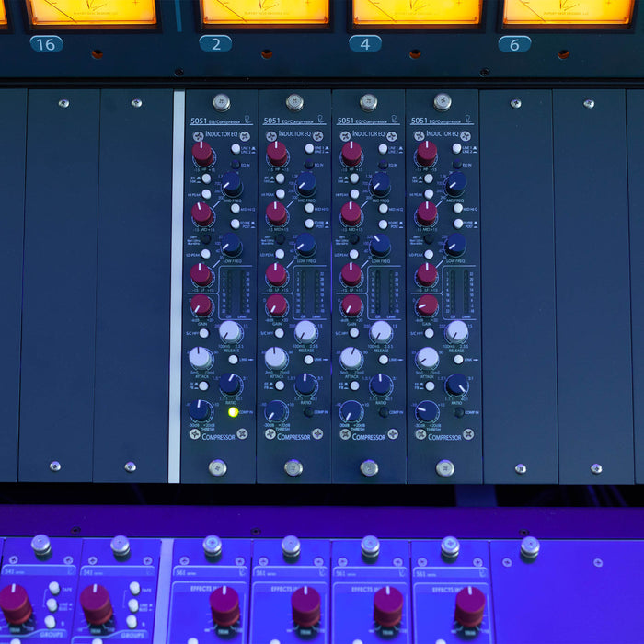Switch EQ PRE/POST on first 5051 module

pyautogui.click(x=235, y=224)
